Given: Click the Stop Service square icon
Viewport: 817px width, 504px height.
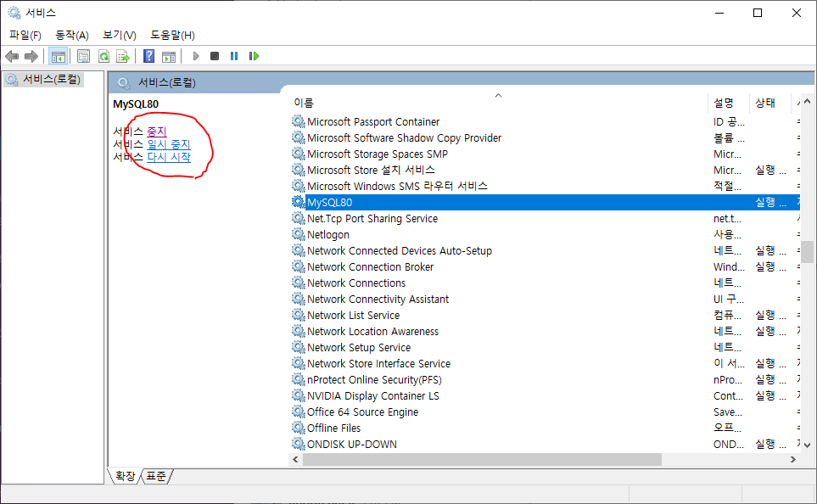Looking at the screenshot, I should click(x=215, y=56).
